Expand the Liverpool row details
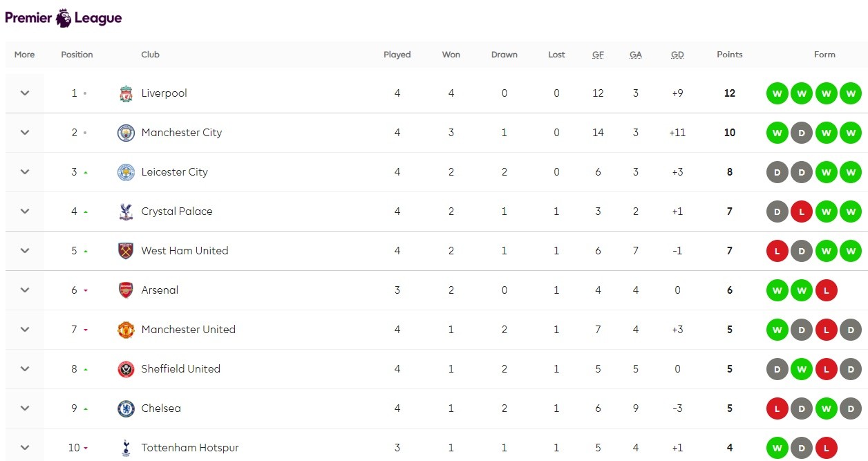 [x=25, y=93]
